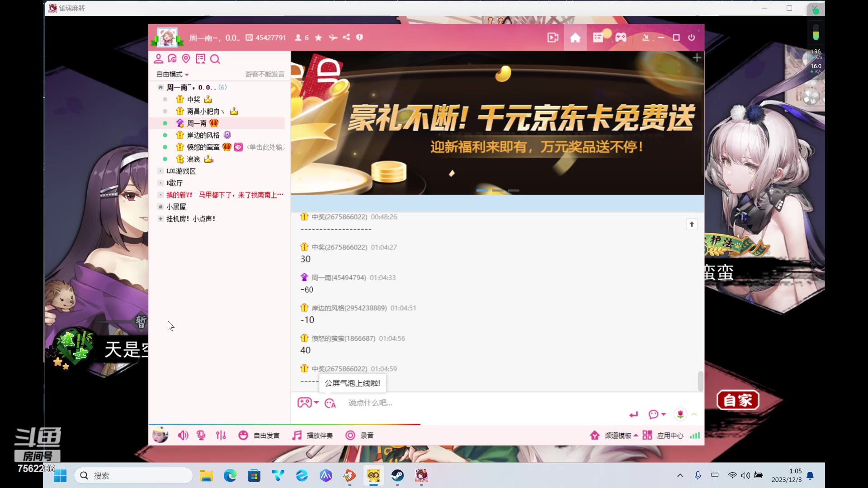Click the user avatar in bottom bar

tap(160, 435)
